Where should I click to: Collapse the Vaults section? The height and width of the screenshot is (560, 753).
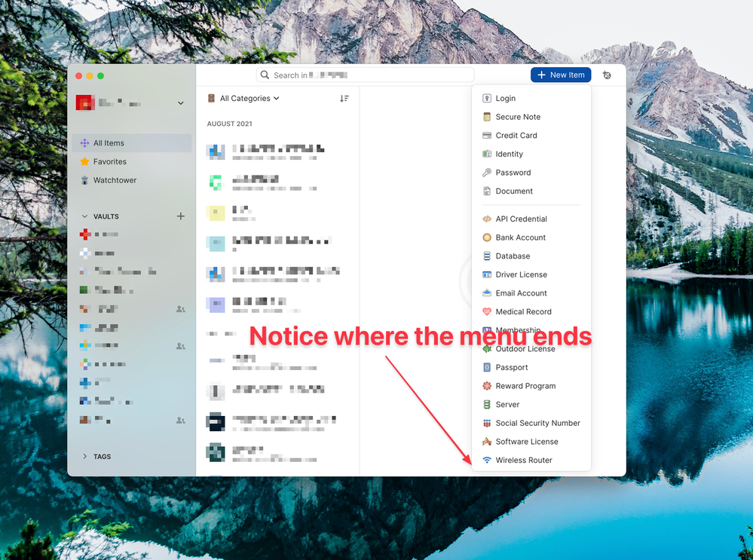(x=85, y=217)
